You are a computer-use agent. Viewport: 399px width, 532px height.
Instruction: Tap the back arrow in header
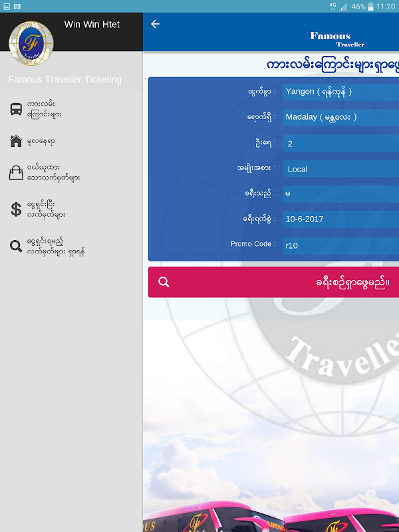click(156, 24)
